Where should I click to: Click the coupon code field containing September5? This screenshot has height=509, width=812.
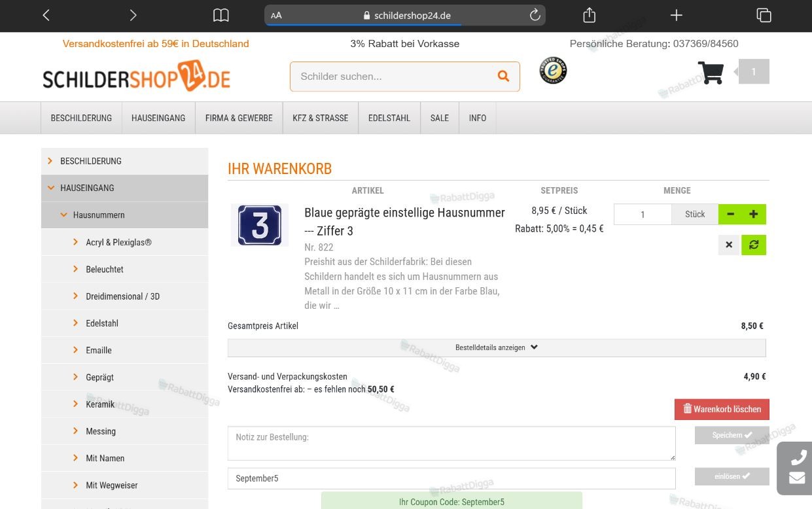point(451,478)
